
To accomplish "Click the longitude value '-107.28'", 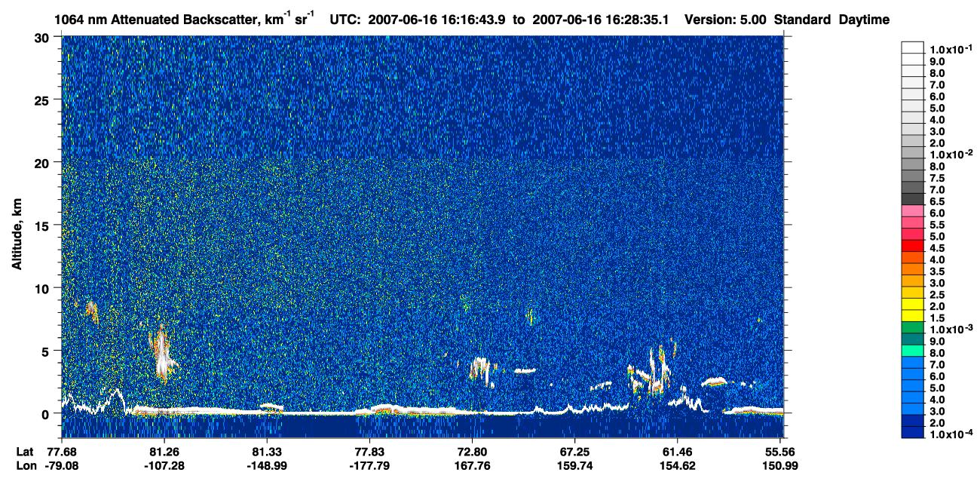I will [x=164, y=465].
